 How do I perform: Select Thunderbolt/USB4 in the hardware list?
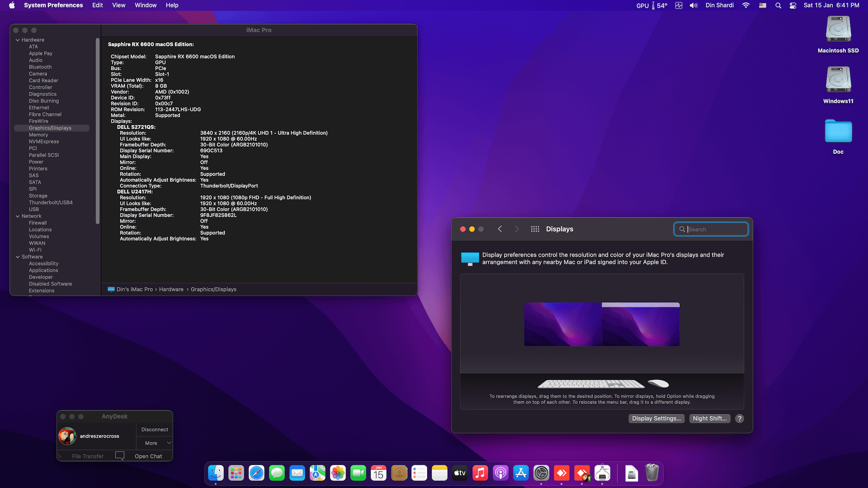point(51,202)
